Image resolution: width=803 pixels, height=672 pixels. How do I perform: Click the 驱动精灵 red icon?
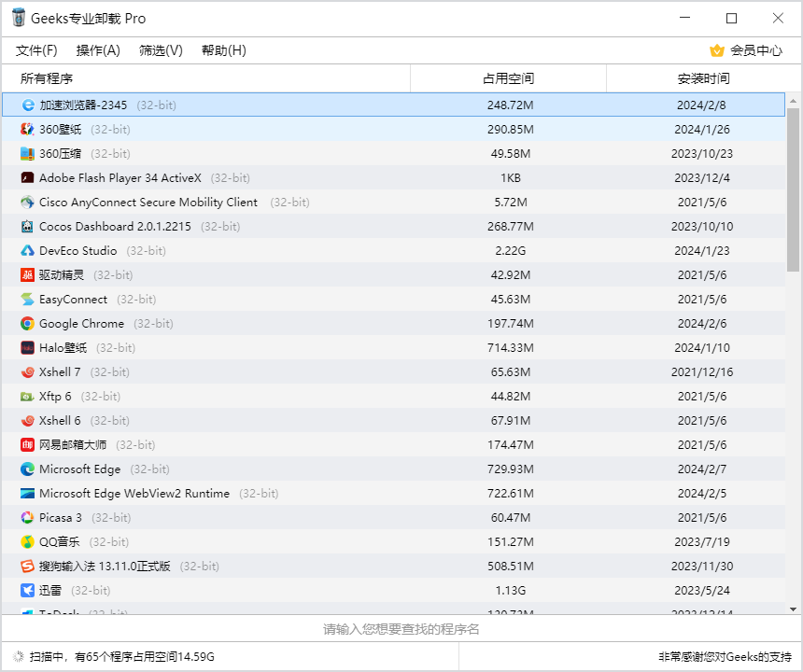(27, 274)
